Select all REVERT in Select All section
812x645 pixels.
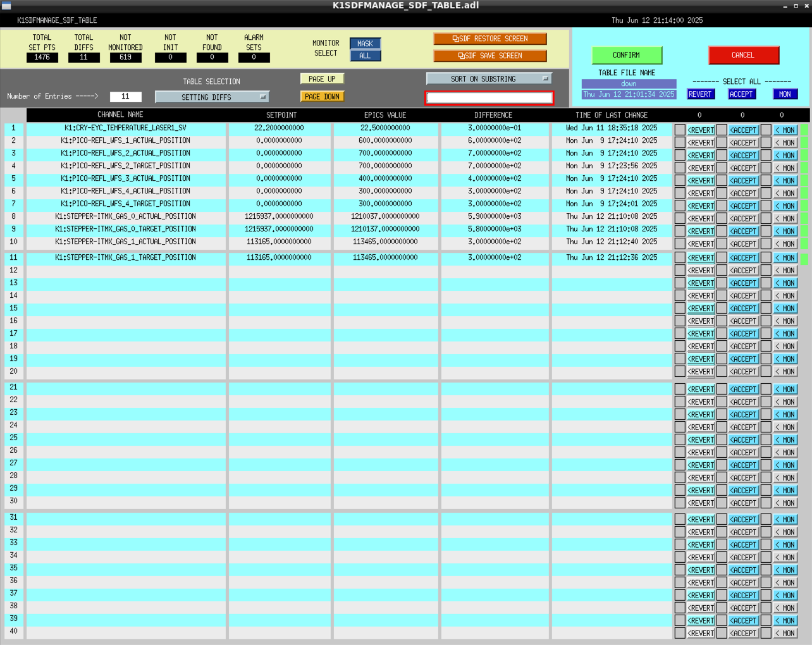pos(700,94)
